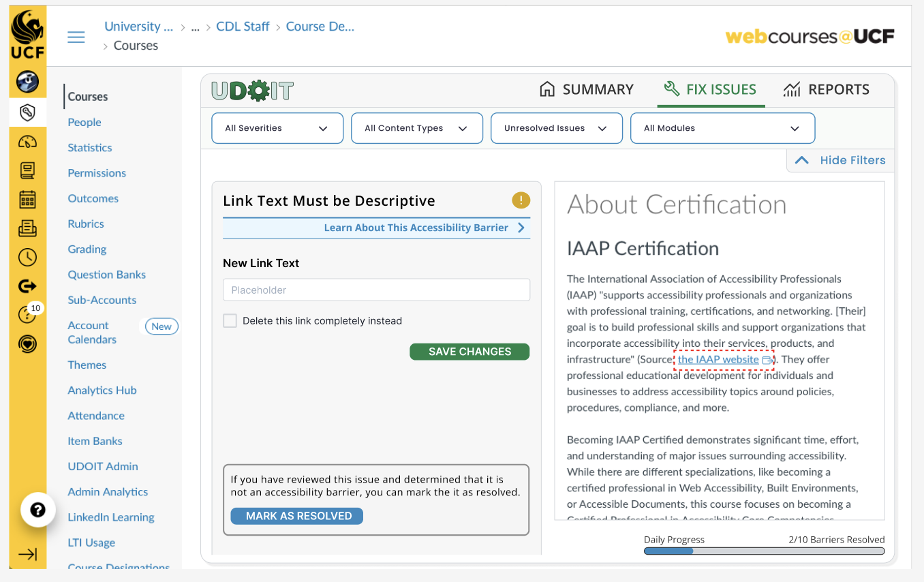Open LinkedIn Learning in the account menu

click(x=111, y=517)
